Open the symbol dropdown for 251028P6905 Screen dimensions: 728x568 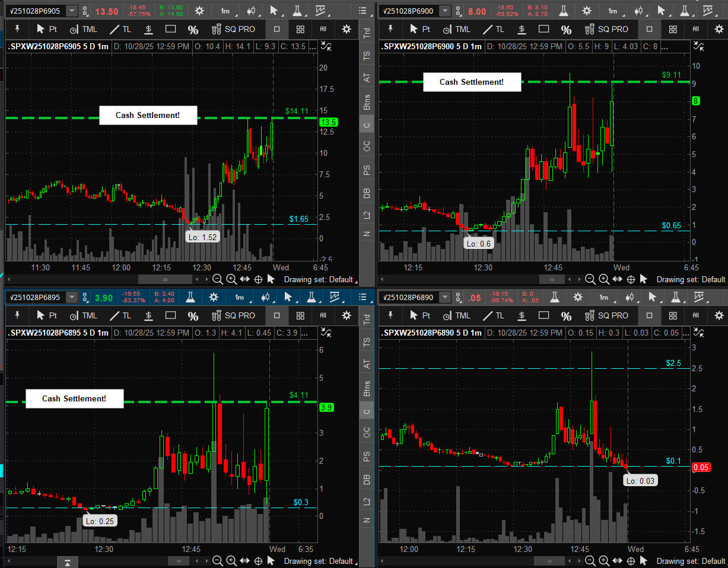71,11
